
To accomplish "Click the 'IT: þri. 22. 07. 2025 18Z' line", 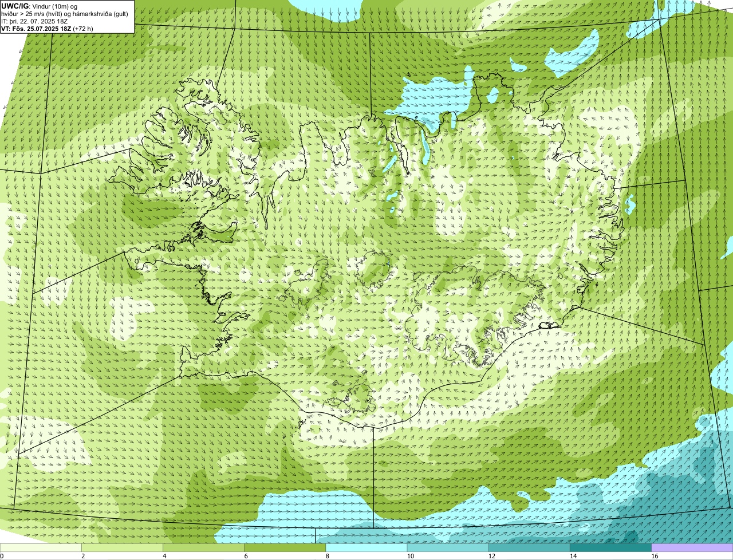I will click(35, 21).
